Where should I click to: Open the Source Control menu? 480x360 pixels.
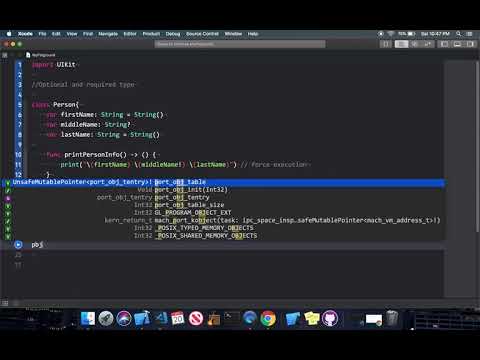(202, 34)
